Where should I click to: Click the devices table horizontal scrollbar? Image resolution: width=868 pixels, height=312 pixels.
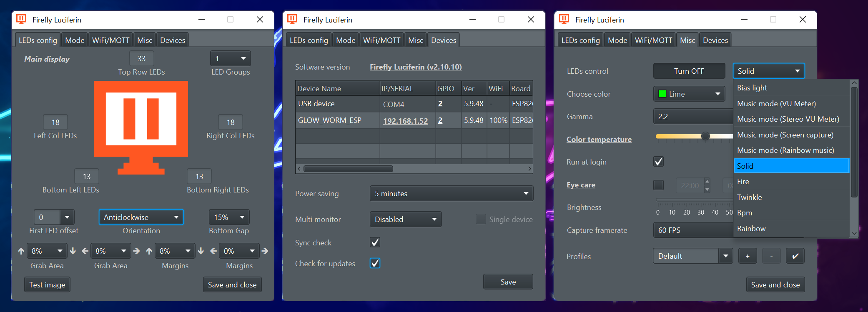tap(348, 169)
